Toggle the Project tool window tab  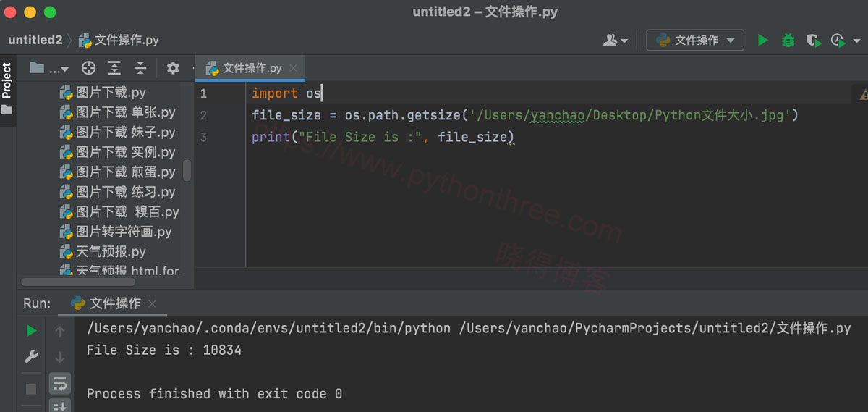pos(7,80)
